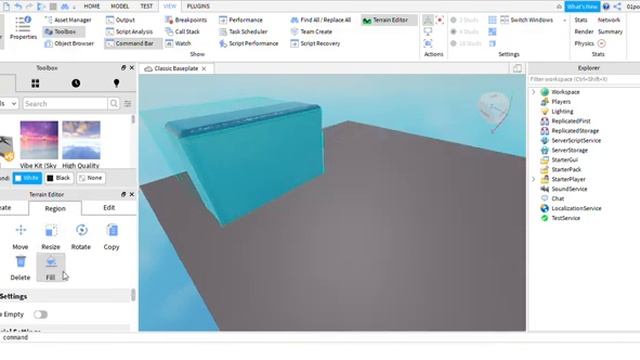
Task: Set the Toolbox background to Black
Action: (58, 178)
